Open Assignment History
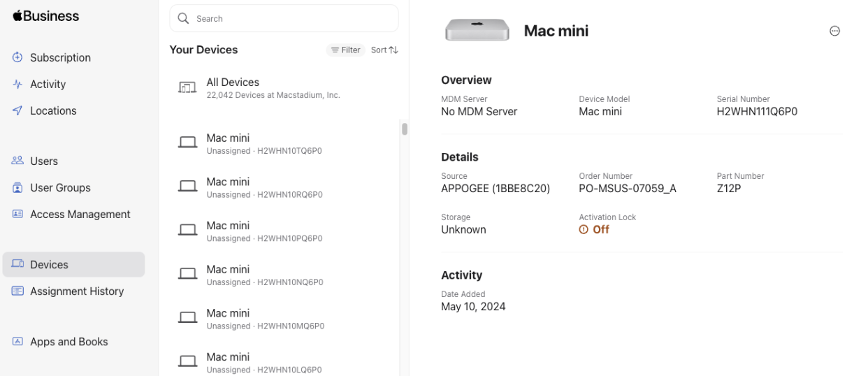868x376 pixels. point(73,291)
